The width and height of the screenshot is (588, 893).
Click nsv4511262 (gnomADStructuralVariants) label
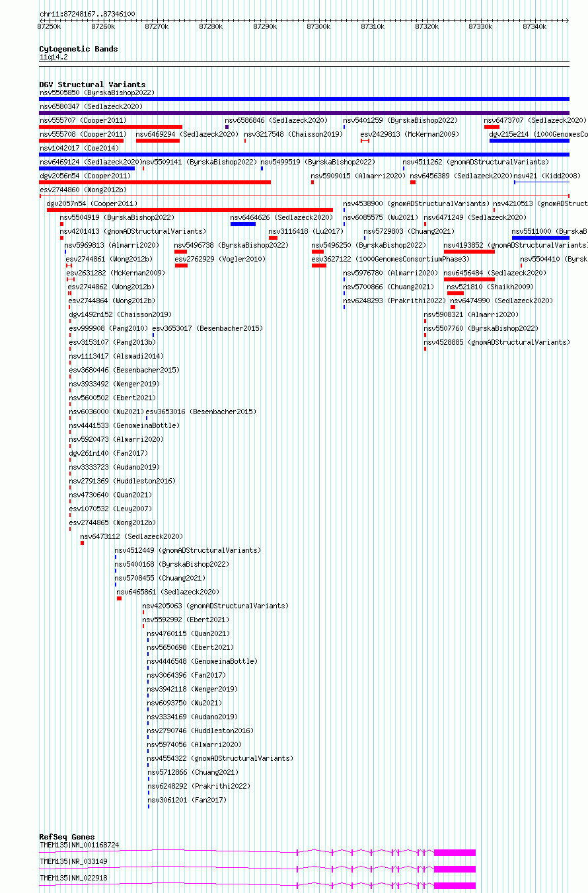click(x=476, y=162)
